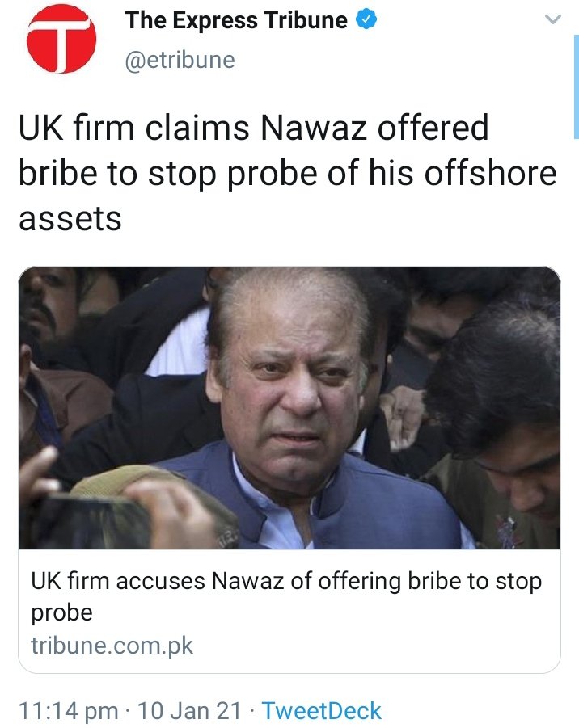
Task: Click the word 'assets' in the tweet
Action: click(x=70, y=219)
